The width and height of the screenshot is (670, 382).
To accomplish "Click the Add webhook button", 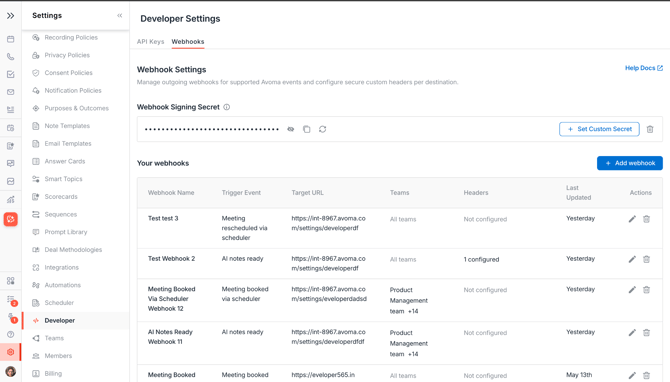I will (630, 163).
